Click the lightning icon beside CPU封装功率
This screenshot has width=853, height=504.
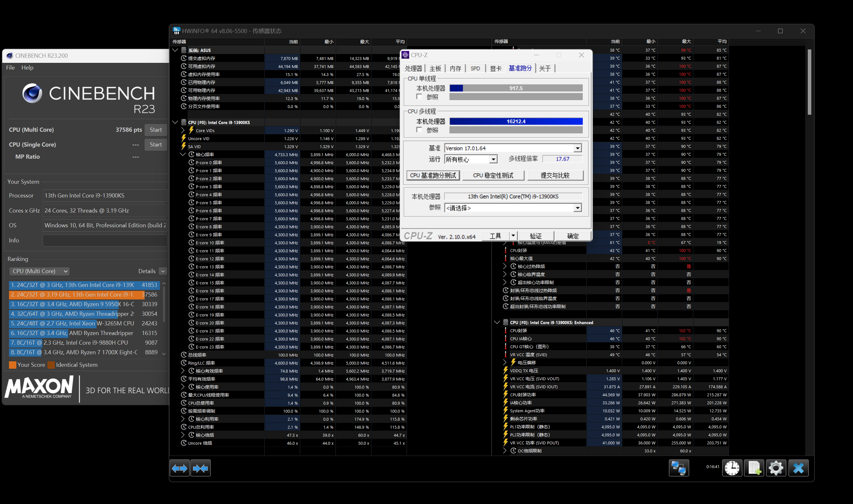tap(506, 395)
